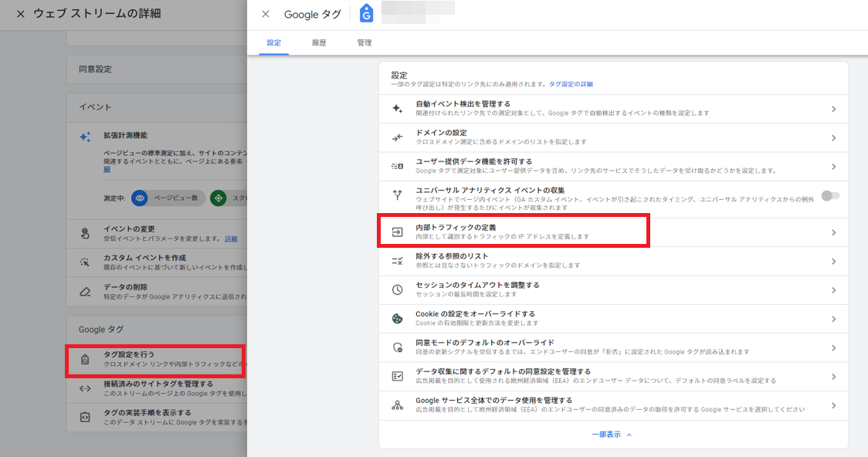Click the セッションのタイムアウトを調整する title
Viewport: 868px width, 457px height.
coord(477,285)
